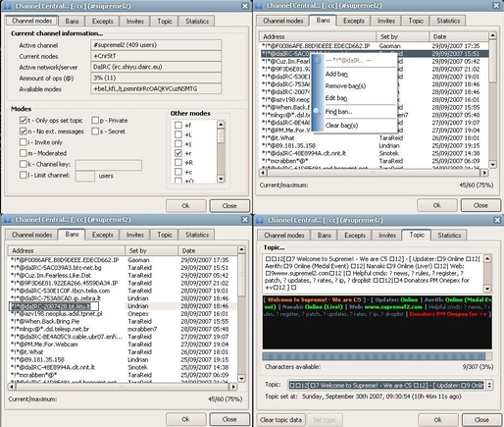Focus the Limit channel users field
The height and width of the screenshot is (427, 504).
pyautogui.click(x=85, y=176)
